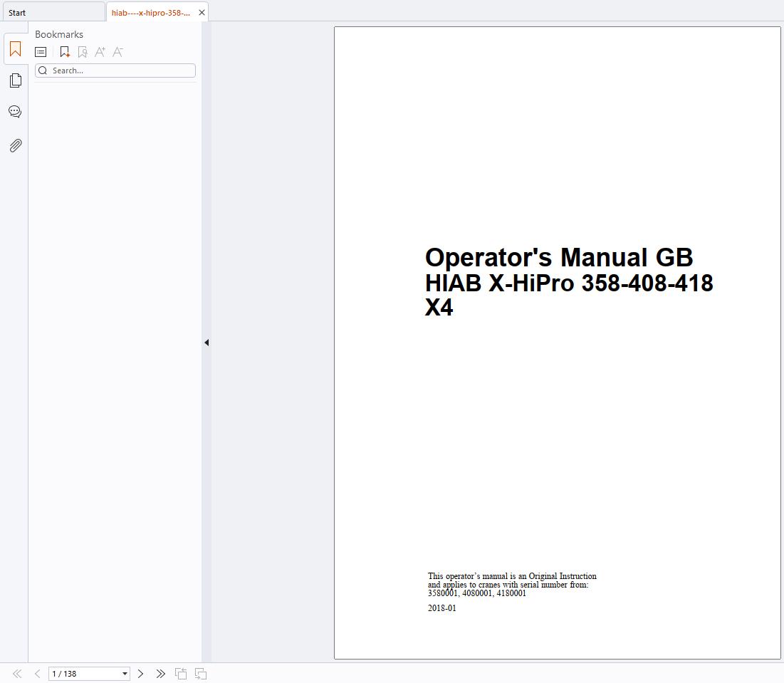
Task: Click the bookmarks Search field
Action: [x=115, y=70]
